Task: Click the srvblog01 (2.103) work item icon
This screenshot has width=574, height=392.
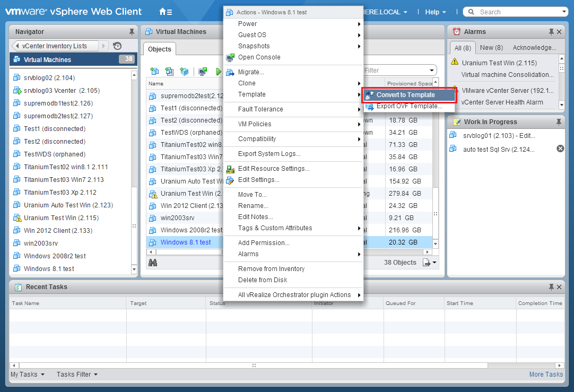Action: click(x=453, y=135)
